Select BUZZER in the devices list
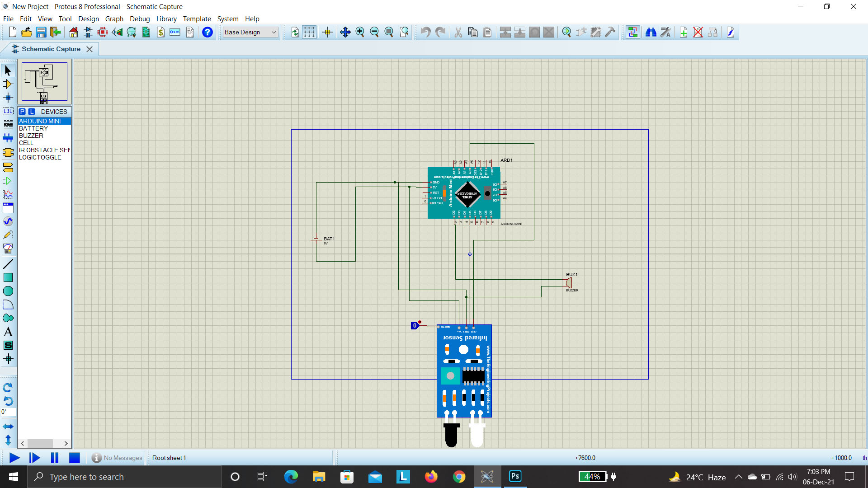Image resolution: width=868 pixels, height=488 pixels. tap(31, 136)
